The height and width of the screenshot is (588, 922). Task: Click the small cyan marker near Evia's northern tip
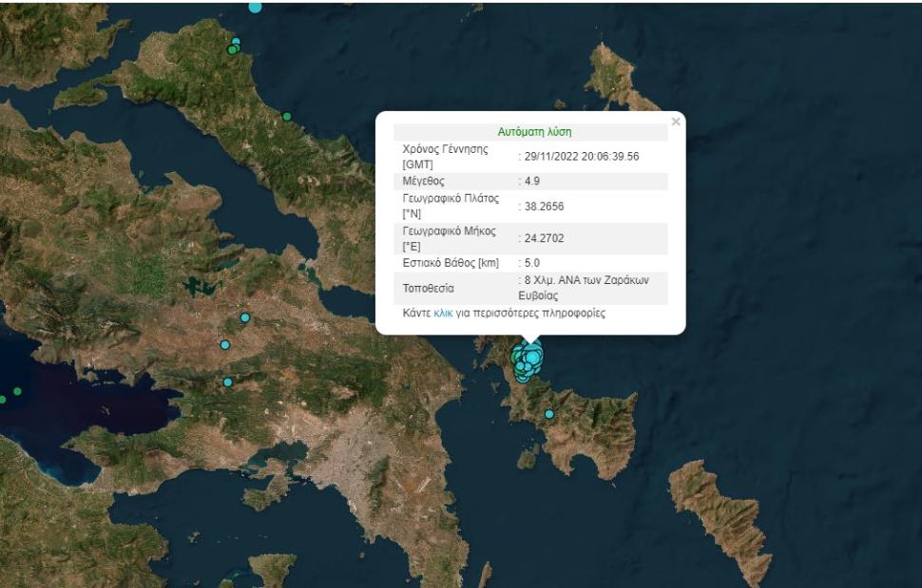(x=236, y=42)
